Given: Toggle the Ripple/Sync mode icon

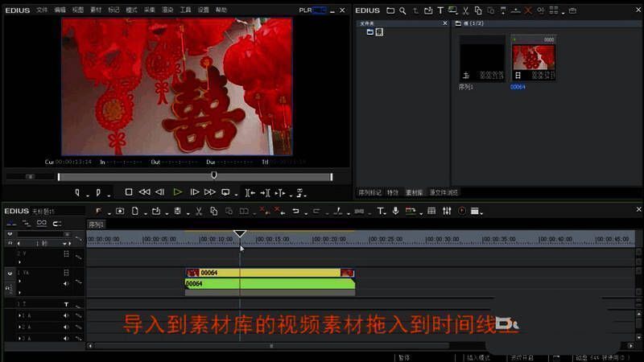Looking at the screenshot, I should point(27,224).
